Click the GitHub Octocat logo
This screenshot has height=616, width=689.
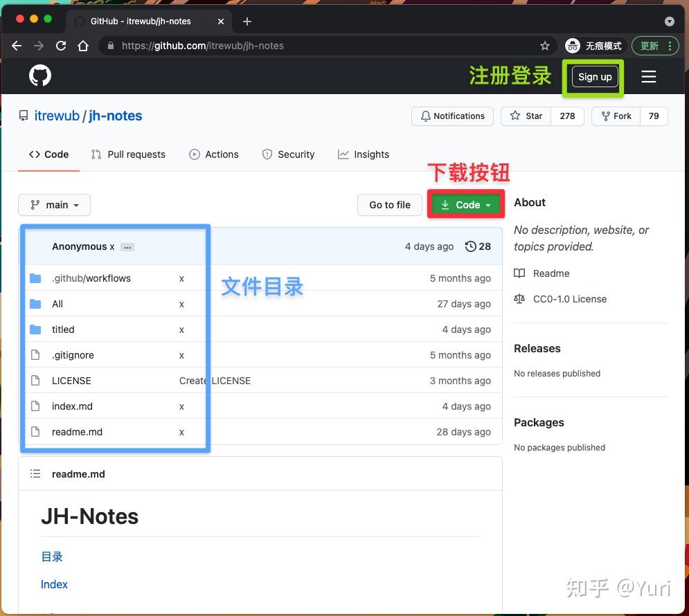[x=40, y=76]
